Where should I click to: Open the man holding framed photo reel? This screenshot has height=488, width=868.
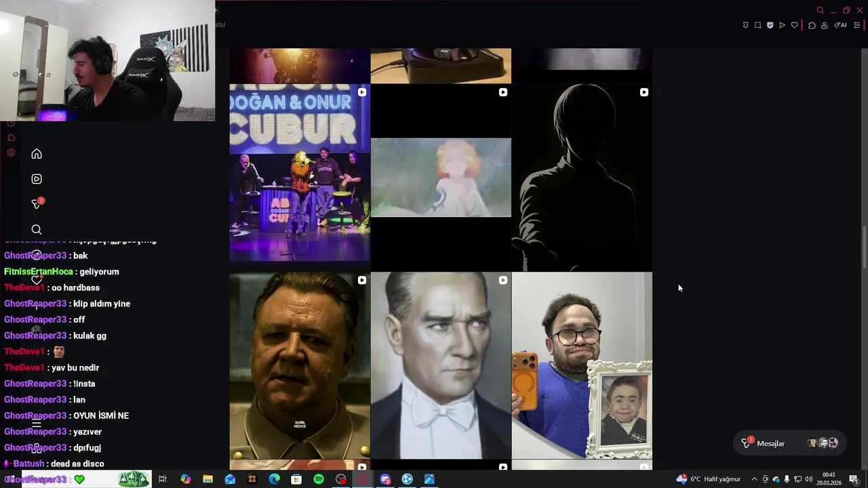[x=582, y=366]
